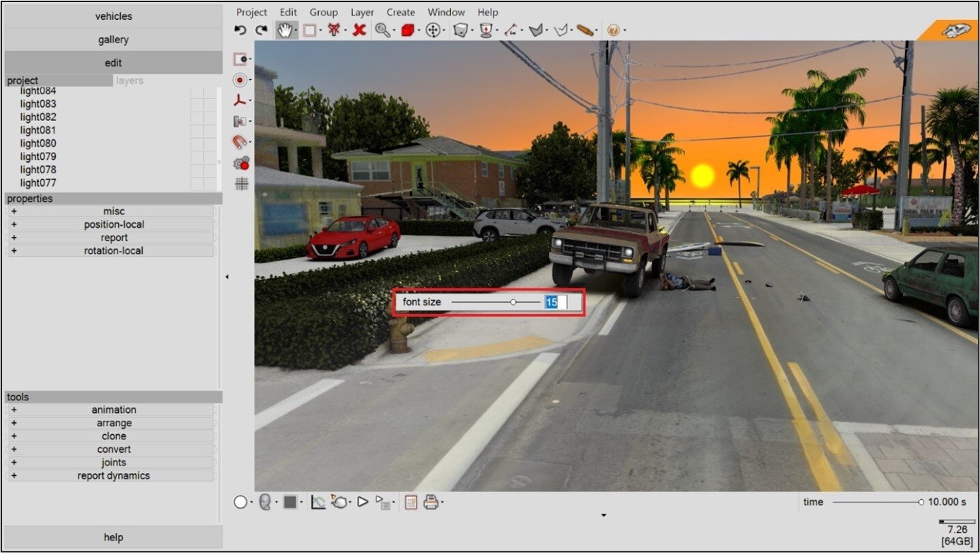Open the Create menu

coord(401,12)
